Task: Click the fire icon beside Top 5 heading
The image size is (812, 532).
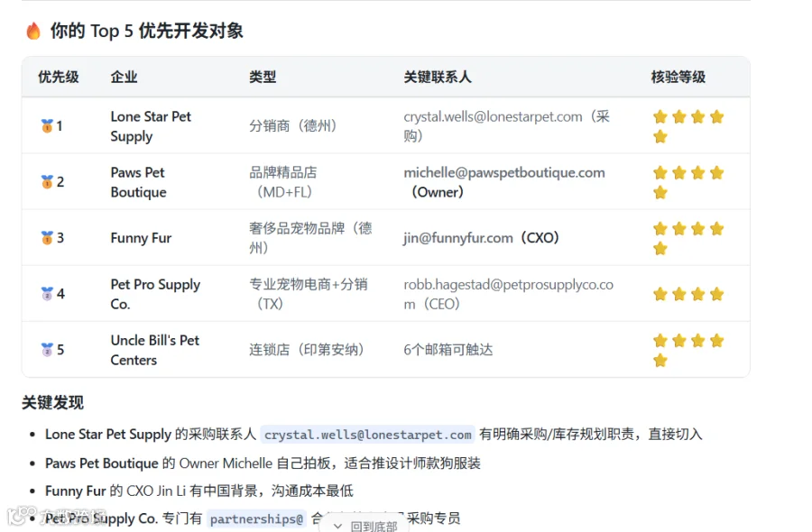Action: point(33,31)
